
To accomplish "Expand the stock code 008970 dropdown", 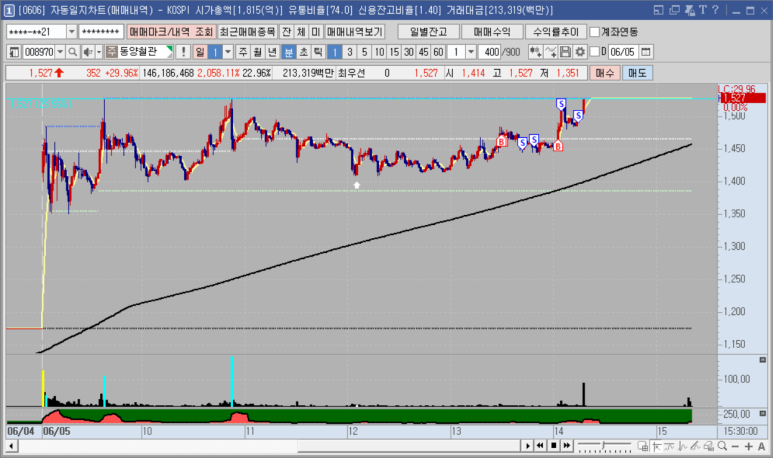I will point(60,51).
